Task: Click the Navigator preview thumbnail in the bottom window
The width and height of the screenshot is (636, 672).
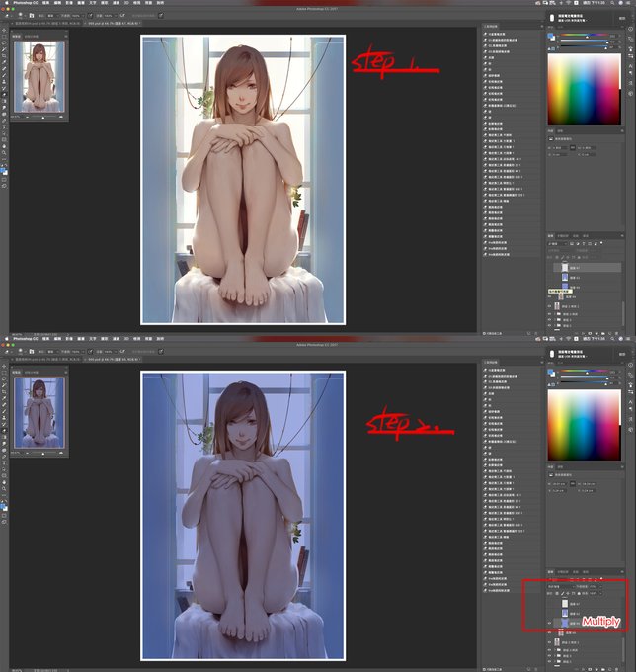Action: coord(40,412)
